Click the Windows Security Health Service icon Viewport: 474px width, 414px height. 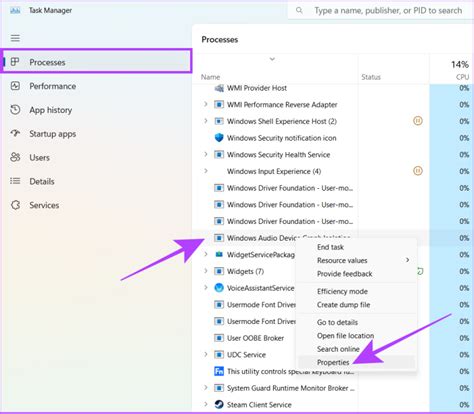219,154
